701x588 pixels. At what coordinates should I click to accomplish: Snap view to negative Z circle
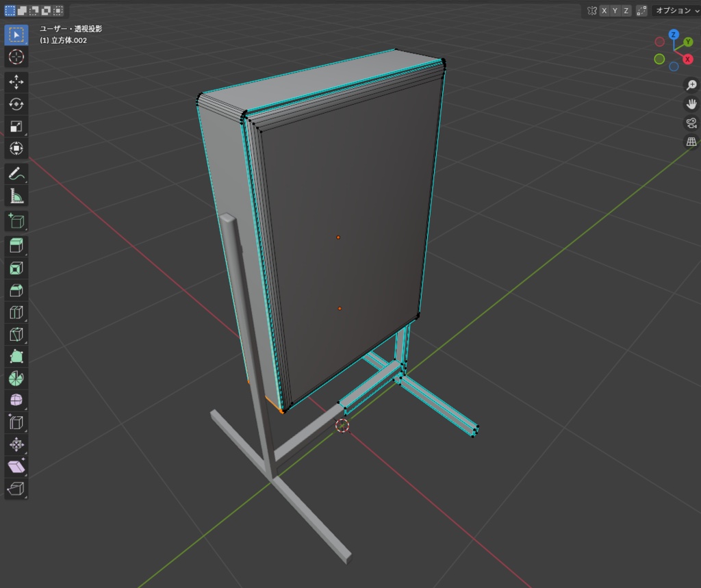[674, 66]
